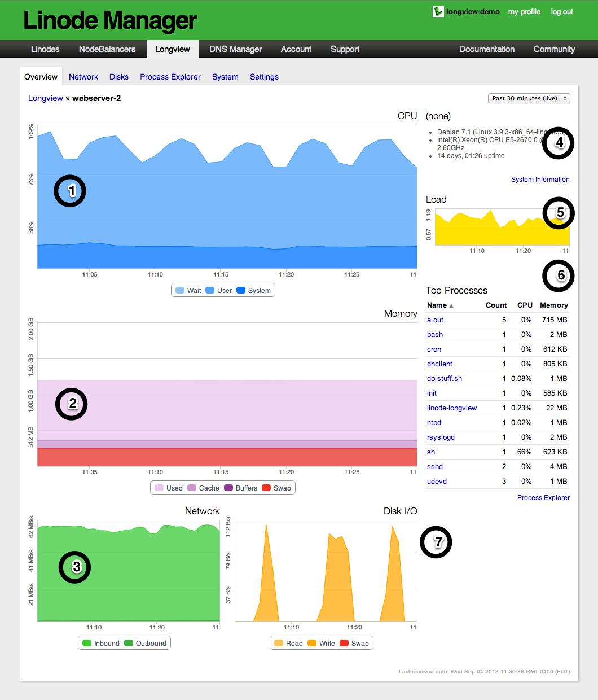
Task: Click the System Information link
Action: (x=540, y=180)
